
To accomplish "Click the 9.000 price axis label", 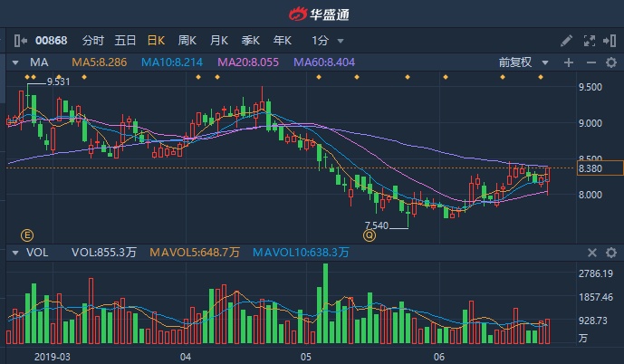I will click(x=590, y=123).
